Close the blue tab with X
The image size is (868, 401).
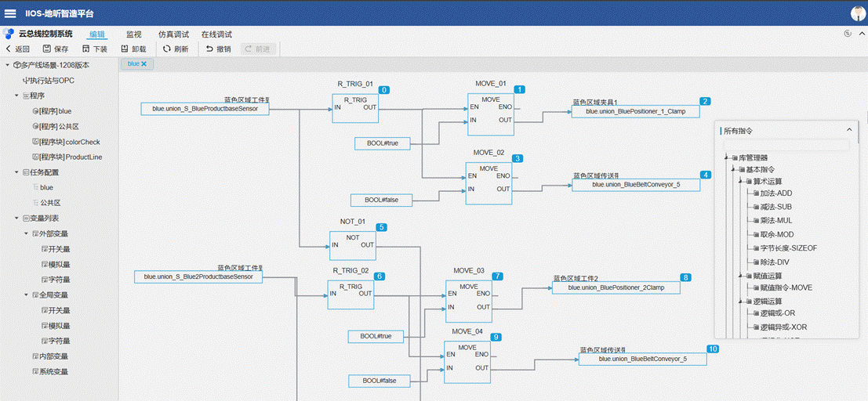tap(143, 63)
